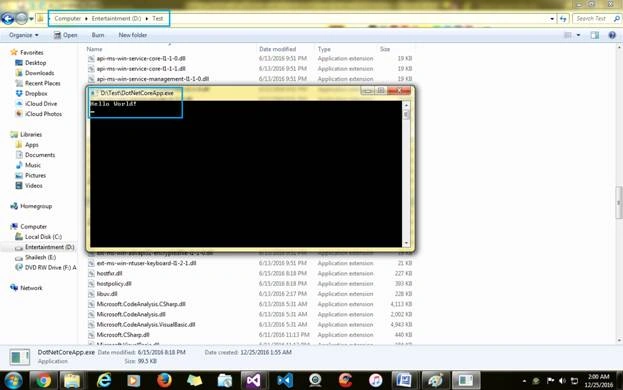Click the console window's scrollbar down arrow
The height and width of the screenshot is (390, 623).
pos(406,243)
